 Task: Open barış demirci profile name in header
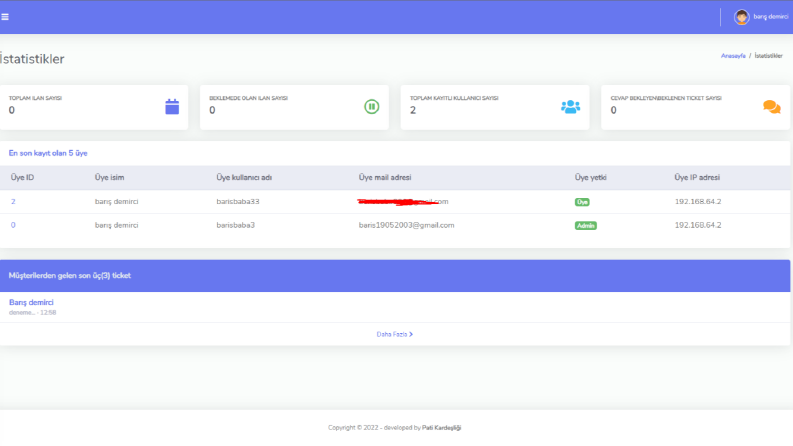click(770, 17)
